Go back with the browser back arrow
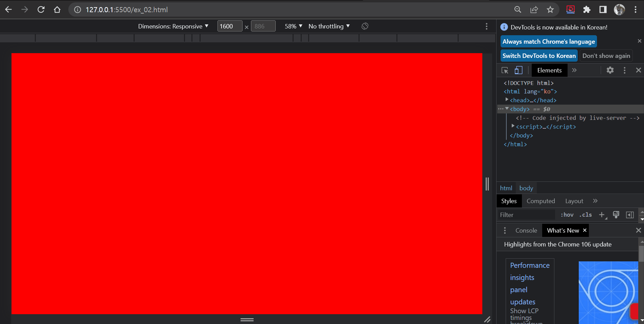This screenshot has height=324, width=644. (x=8, y=9)
